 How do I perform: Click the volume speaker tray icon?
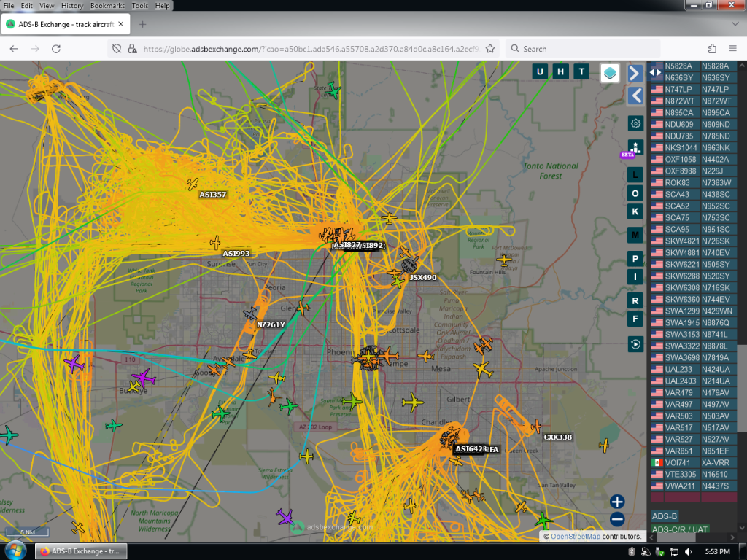(x=689, y=551)
